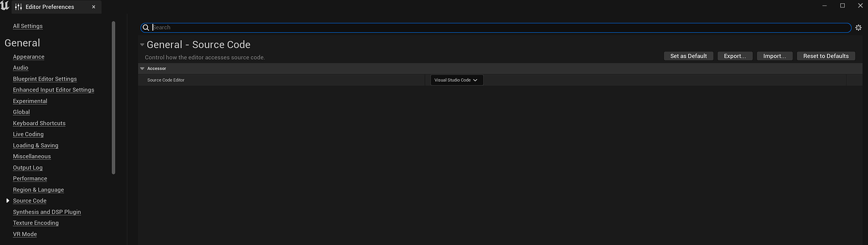
Task: Open Appearance settings
Action: click(28, 57)
